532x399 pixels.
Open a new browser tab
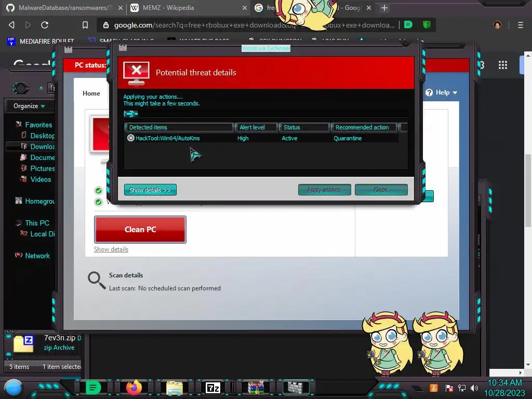point(384,8)
